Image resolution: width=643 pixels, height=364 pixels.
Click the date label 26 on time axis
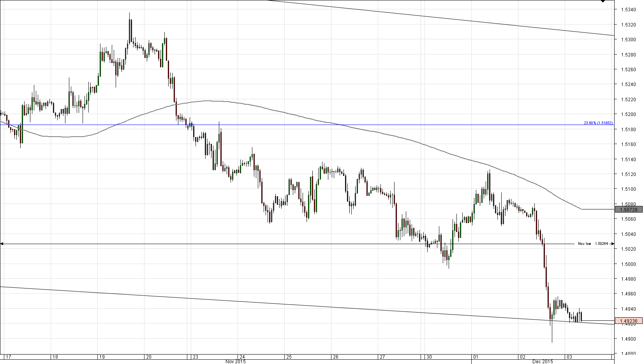(335, 357)
